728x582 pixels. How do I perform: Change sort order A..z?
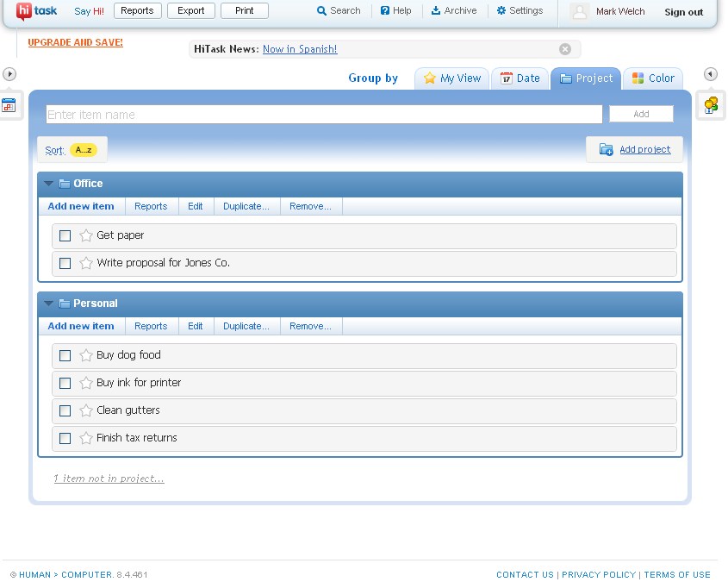pos(84,150)
